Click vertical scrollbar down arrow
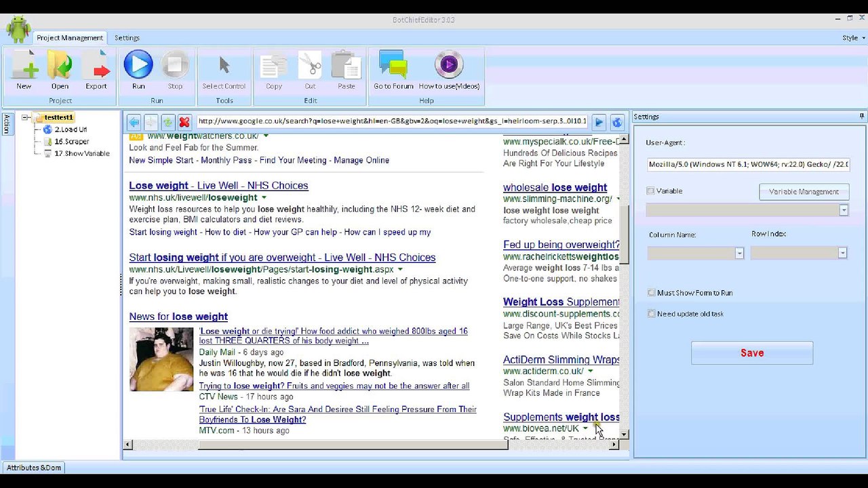The image size is (868, 488). click(x=625, y=434)
